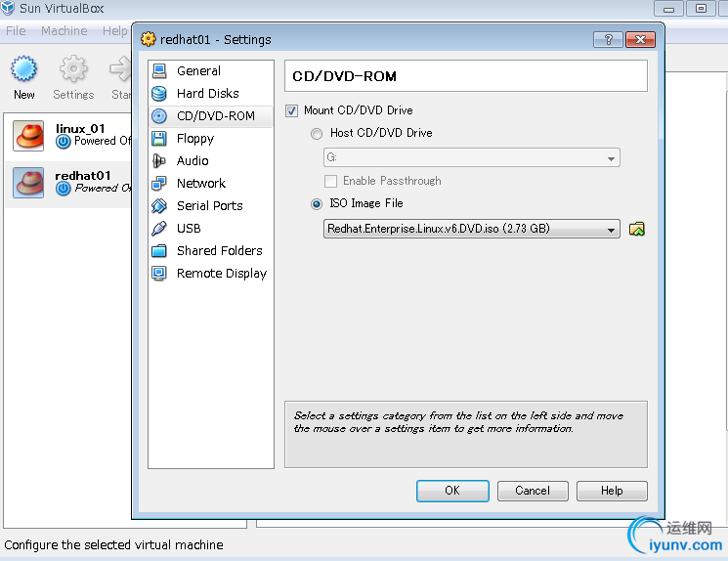Click the Start arrow toolbar icon
Image resolution: width=728 pixels, height=561 pixels.
click(x=121, y=68)
